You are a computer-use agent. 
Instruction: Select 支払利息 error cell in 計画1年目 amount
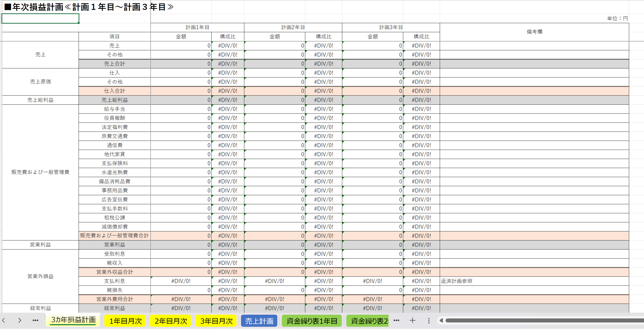pyautogui.click(x=181, y=281)
